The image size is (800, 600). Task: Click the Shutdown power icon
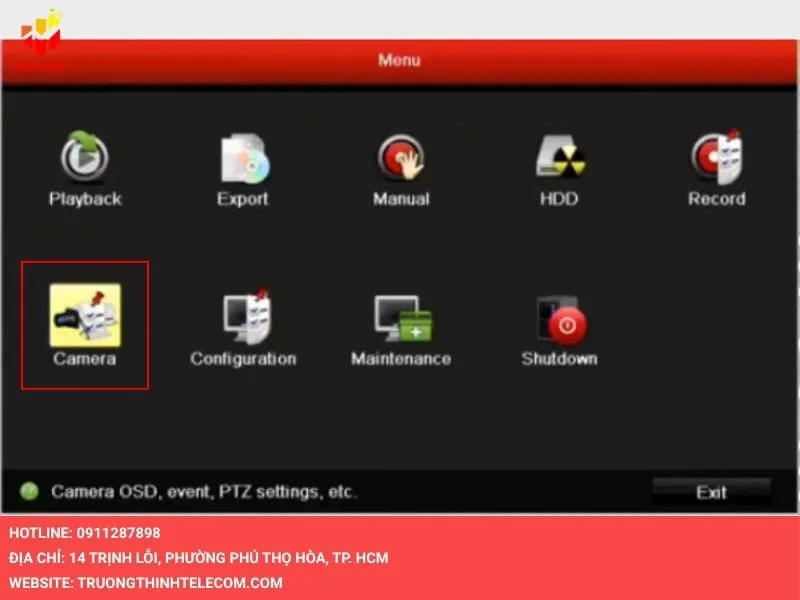pos(559,316)
